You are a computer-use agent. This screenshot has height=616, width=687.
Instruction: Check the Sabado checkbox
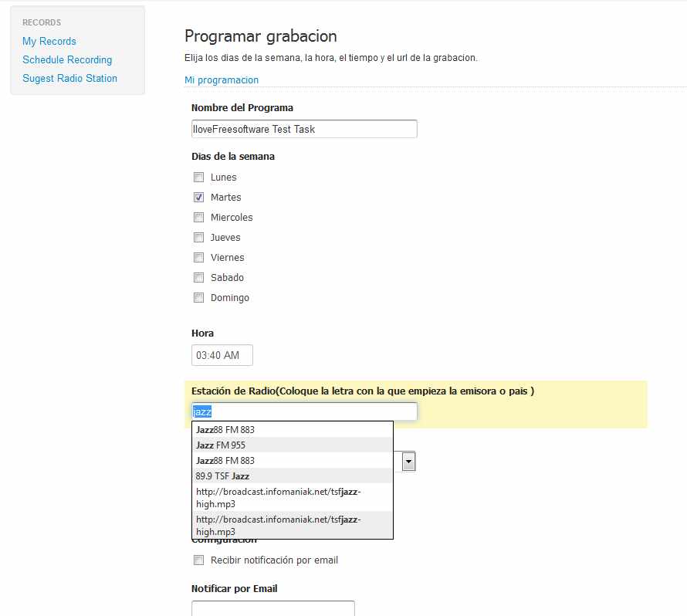click(x=198, y=277)
